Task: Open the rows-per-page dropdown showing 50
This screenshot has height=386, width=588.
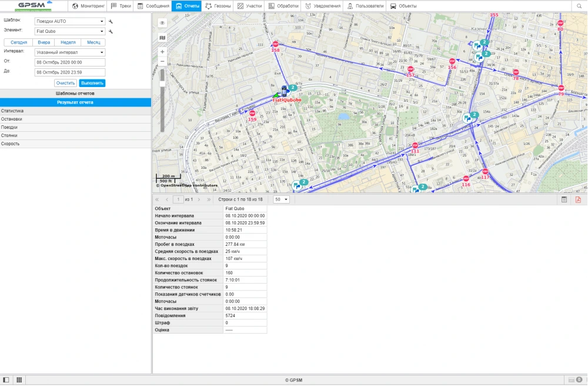Action: click(x=282, y=199)
